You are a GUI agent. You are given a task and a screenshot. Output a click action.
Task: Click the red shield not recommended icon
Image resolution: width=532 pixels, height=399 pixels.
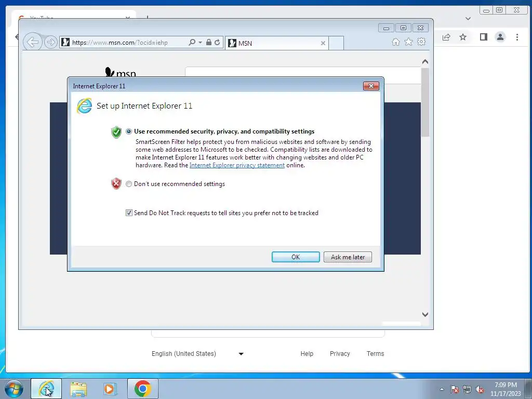(x=116, y=183)
